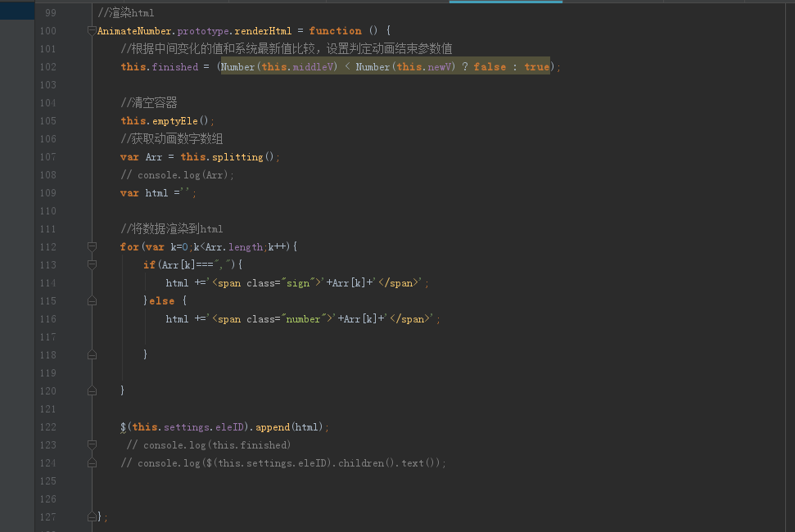Image resolution: width=795 pixels, height=532 pixels.
Task: Click the 'splitting' call on line 107
Action: (x=237, y=156)
